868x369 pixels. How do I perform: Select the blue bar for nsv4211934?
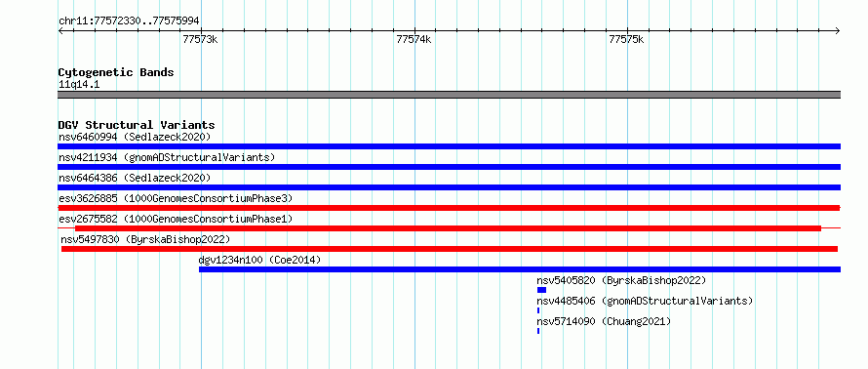point(449,167)
